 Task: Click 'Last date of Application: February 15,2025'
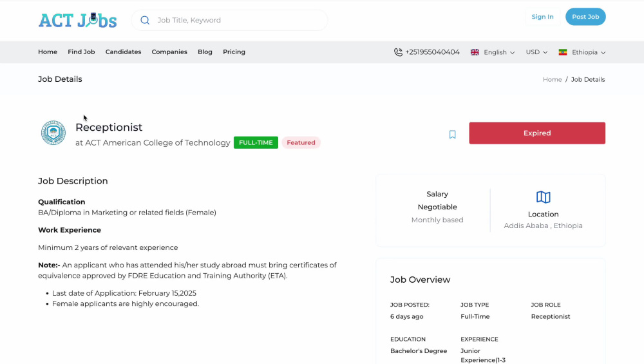pos(124,293)
